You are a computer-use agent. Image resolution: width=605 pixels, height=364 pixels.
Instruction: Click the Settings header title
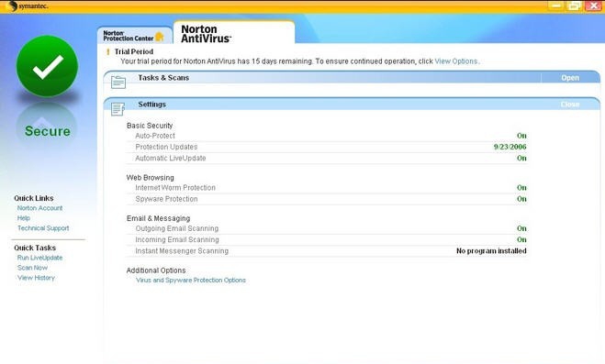tap(152, 105)
